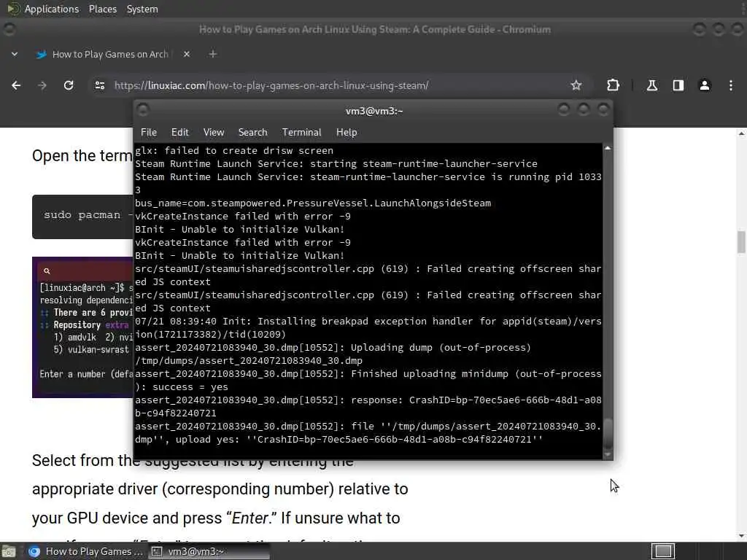Go back with Chromium's back arrow
747x560 pixels.
point(16,85)
